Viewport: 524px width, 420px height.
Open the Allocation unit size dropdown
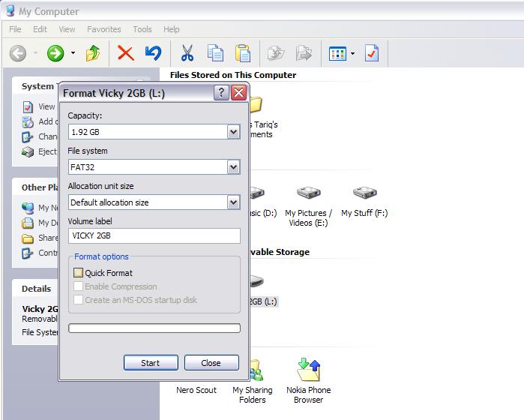233,202
